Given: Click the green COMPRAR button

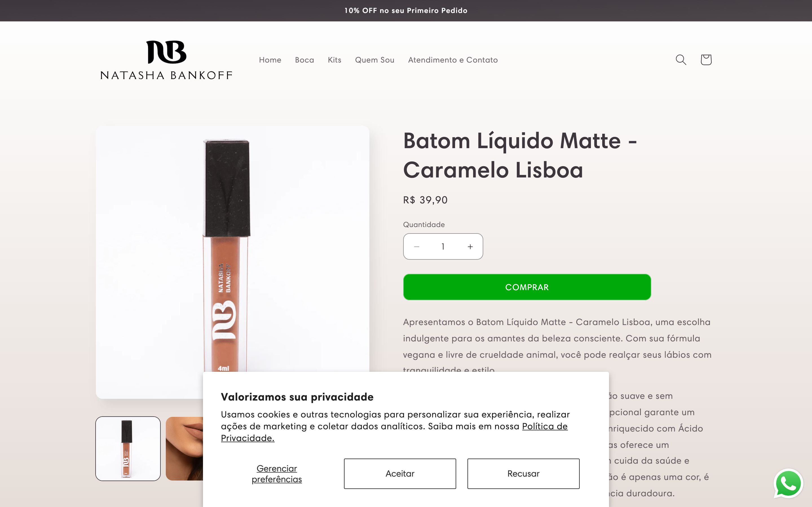Looking at the screenshot, I should pos(527,287).
